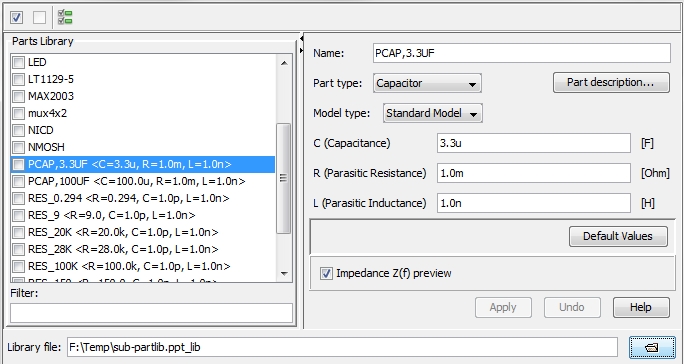
Task: Click the Part description button
Action: tap(611, 82)
